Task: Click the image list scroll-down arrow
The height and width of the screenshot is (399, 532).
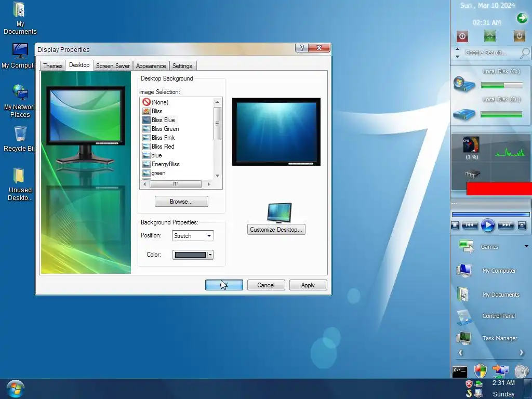Action: click(218, 176)
